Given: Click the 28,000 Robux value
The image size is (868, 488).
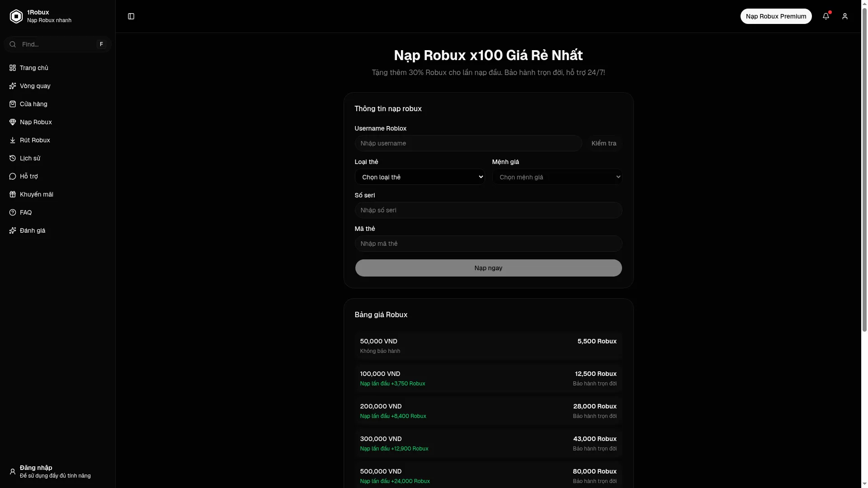Looking at the screenshot, I should 594,406.
